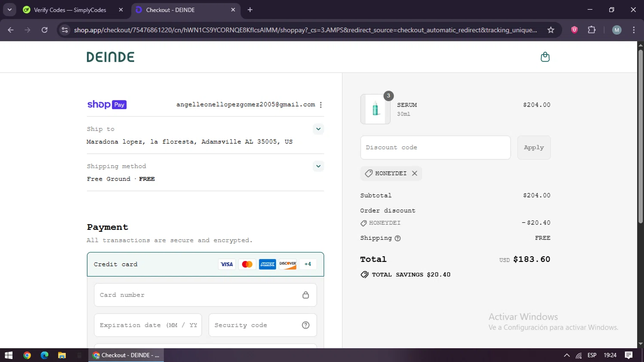Open the tab search dropdown
This screenshot has height=362, width=644.
[9, 9]
